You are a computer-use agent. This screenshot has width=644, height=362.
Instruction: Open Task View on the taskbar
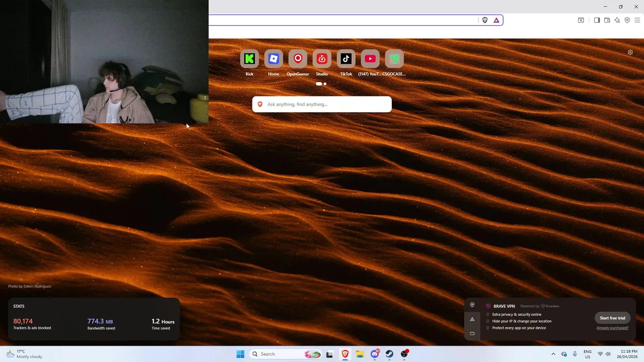point(330,354)
